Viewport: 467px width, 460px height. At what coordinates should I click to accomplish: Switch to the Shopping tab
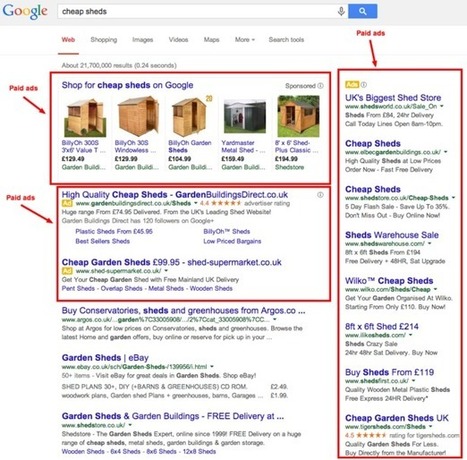coord(104,40)
